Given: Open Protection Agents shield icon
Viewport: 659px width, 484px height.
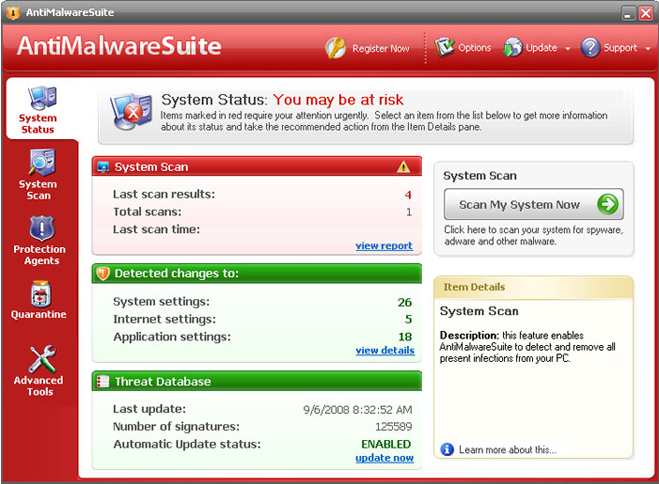Looking at the screenshot, I should click(x=42, y=229).
